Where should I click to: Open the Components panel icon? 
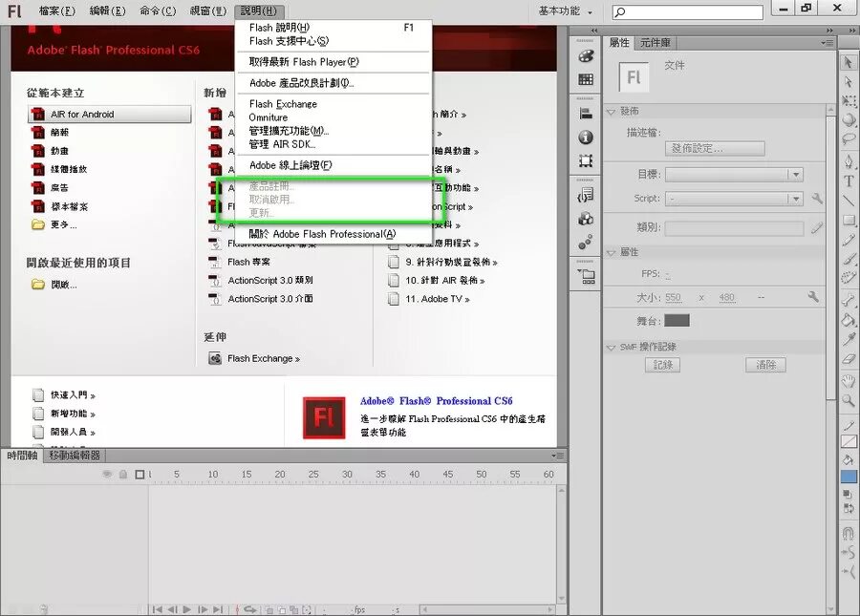586,219
